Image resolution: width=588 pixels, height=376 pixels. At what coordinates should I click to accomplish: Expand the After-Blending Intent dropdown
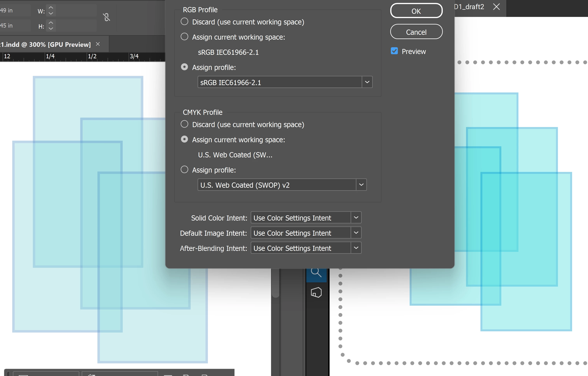click(356, 248)
